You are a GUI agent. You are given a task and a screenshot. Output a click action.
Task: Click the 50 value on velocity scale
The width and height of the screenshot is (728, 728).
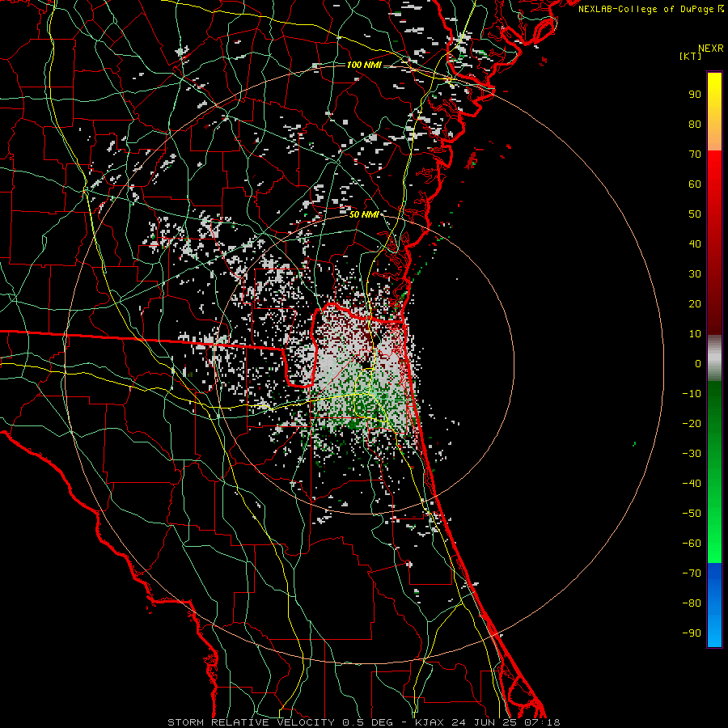695,214
